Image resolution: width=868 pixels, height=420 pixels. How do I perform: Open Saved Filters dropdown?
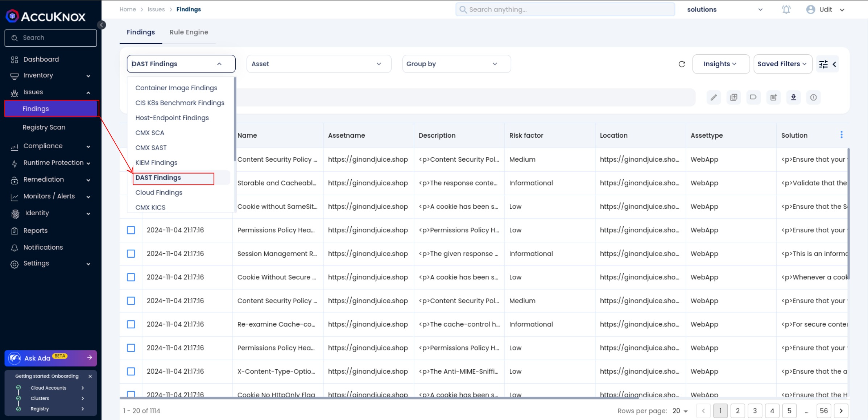tap(783, 64)
